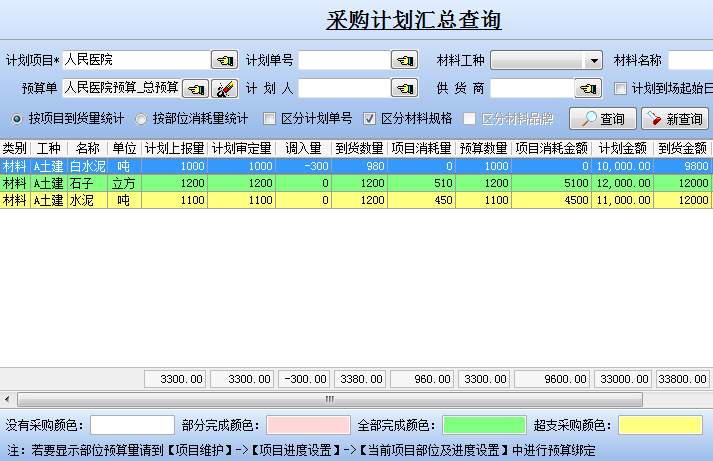Click the clear brush icon beside 预算单

225,89
